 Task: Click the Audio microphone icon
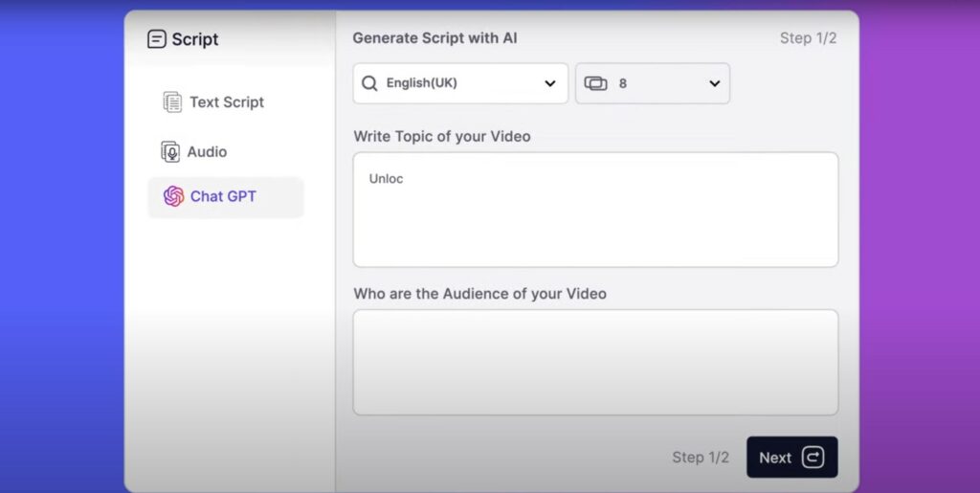[x=170, y=152]
